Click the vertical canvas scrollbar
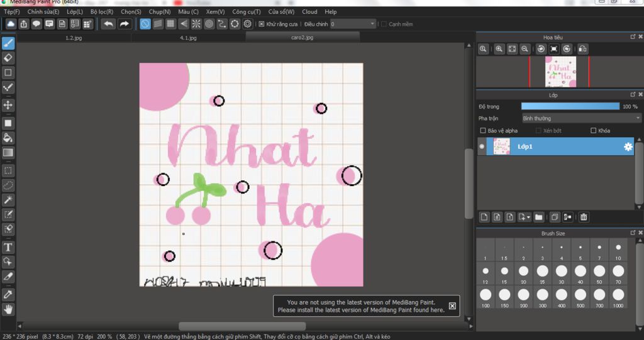The width and height of the screenshot is (644, 340). click(x=469, y=184)
